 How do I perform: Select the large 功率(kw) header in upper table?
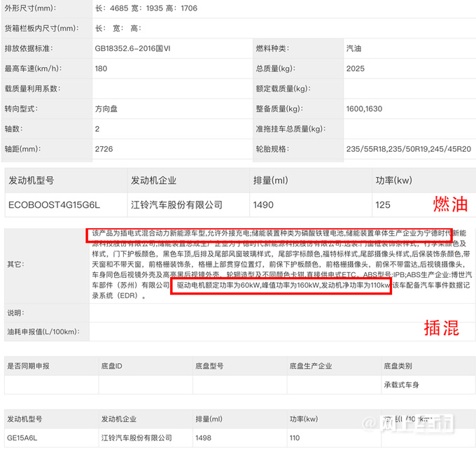[x=393, y=181]
